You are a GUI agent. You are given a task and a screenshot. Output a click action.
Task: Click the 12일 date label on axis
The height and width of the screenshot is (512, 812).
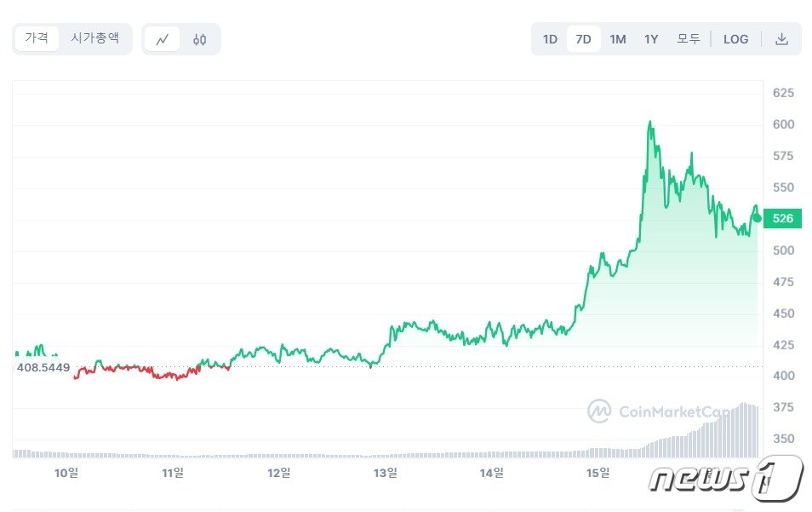(279, 472)
